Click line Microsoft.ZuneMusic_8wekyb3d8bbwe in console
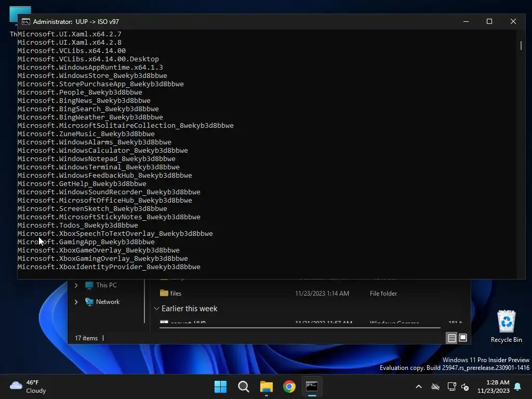Viewport: 532px width, 399px height. click(86, 134)
